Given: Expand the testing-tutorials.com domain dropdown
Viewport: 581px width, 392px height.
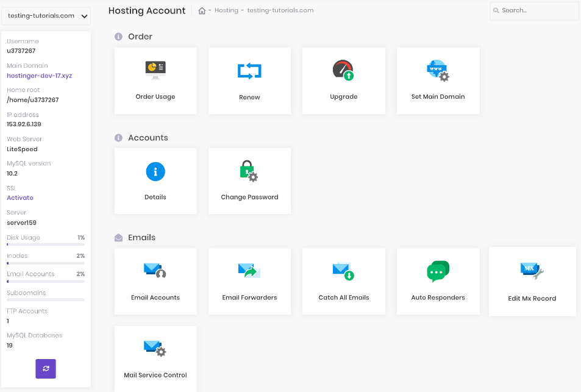Looking at the screenshot, I should pos(46,16).
